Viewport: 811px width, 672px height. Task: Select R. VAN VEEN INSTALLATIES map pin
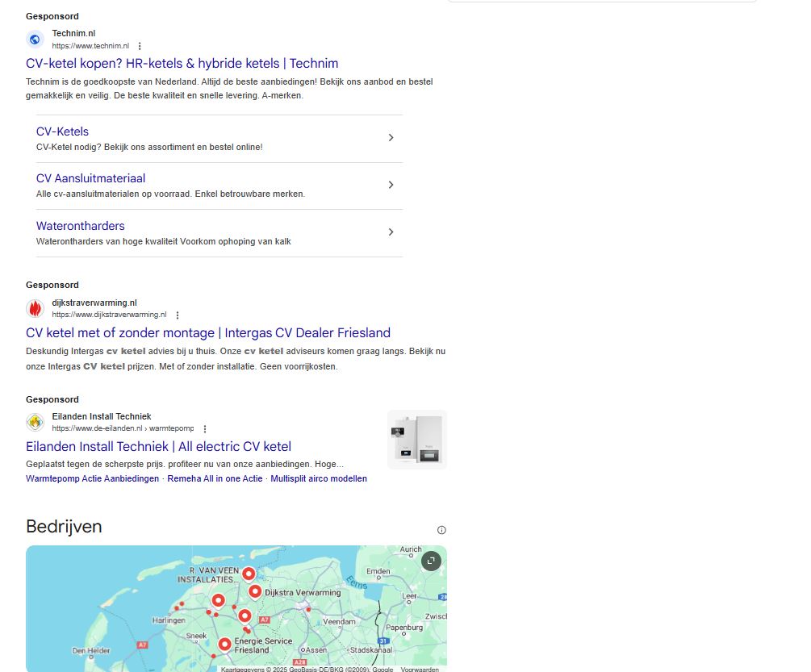249,574
